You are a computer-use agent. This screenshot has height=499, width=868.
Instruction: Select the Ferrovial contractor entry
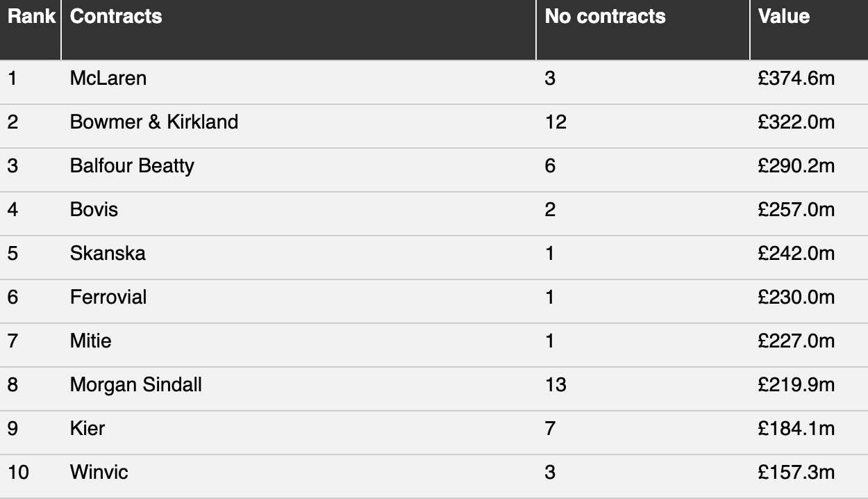[x=108, y=297]
